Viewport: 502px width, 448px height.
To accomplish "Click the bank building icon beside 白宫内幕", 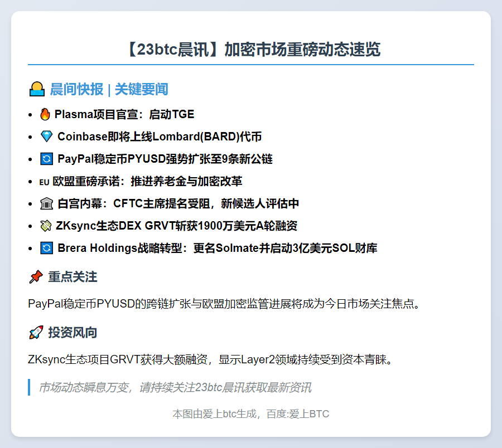I will 47,203.
